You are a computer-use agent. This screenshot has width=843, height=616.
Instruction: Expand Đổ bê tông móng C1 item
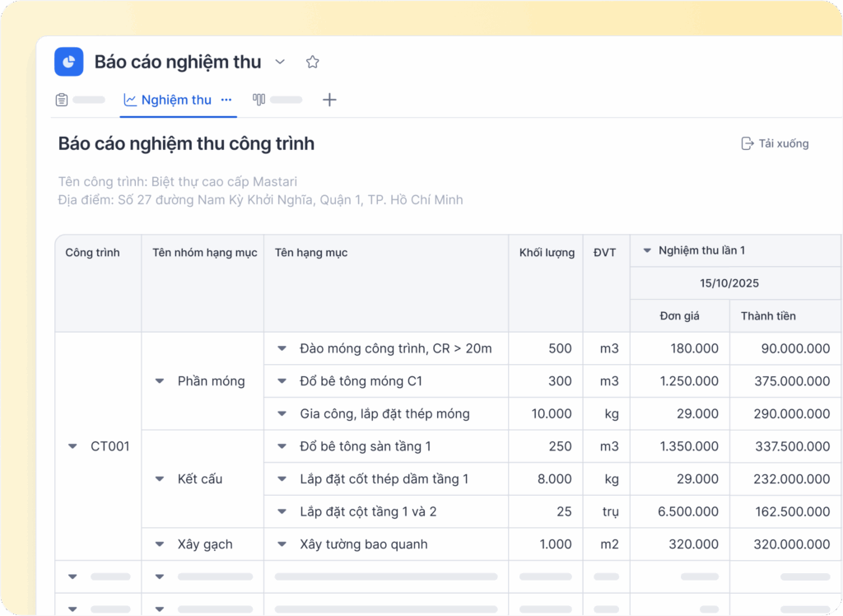tap(282, 381)
